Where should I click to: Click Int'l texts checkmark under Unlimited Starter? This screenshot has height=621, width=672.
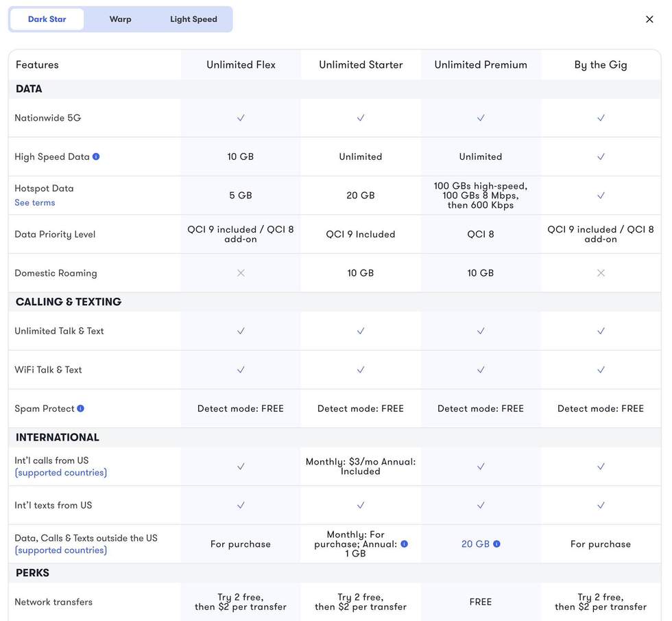[x=361, y=505]
